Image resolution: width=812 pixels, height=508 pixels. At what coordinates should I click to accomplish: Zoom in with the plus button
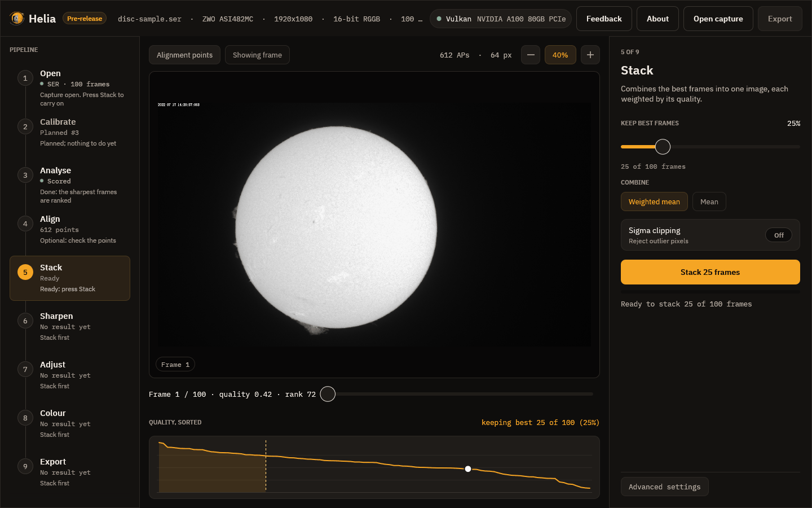click(590, 55)
